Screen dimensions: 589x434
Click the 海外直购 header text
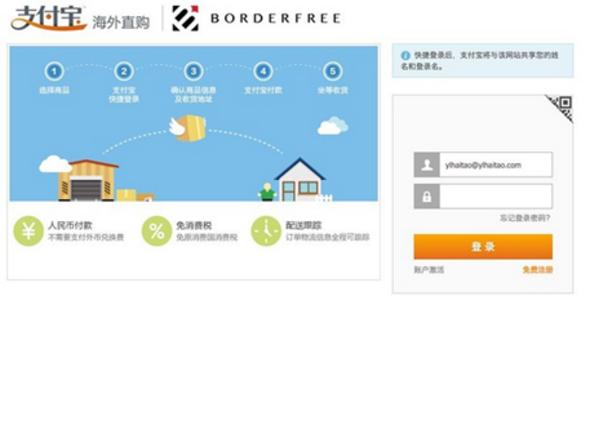[121, 23]
